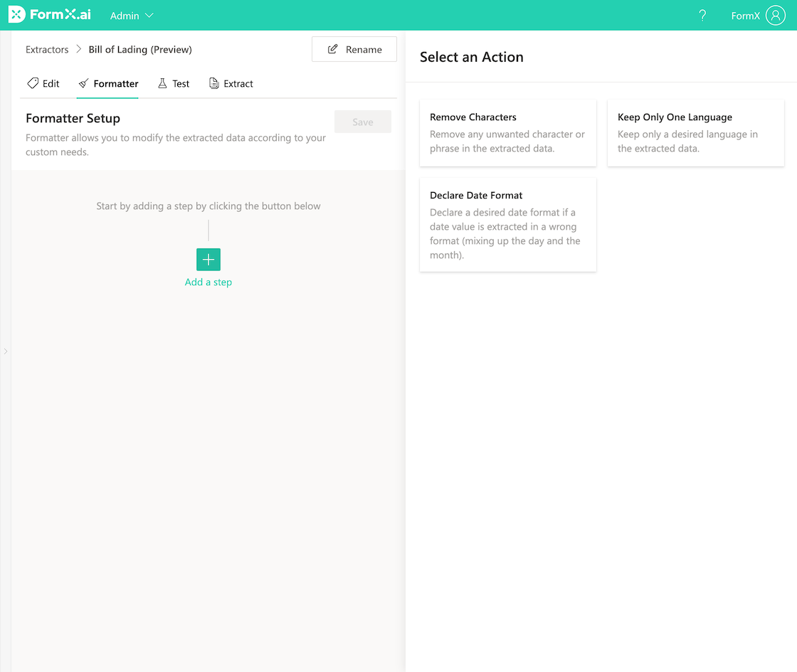Viewport: 797px width, 672px height.
Task: Open the Admin dropdown menu
Action: coord(132,15)
